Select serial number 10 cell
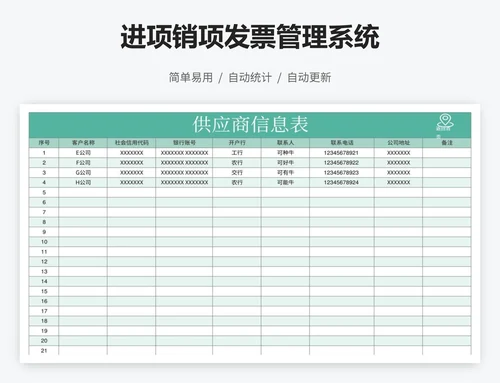The width and height of the screenshot is (500, 383). click(44, 242)
